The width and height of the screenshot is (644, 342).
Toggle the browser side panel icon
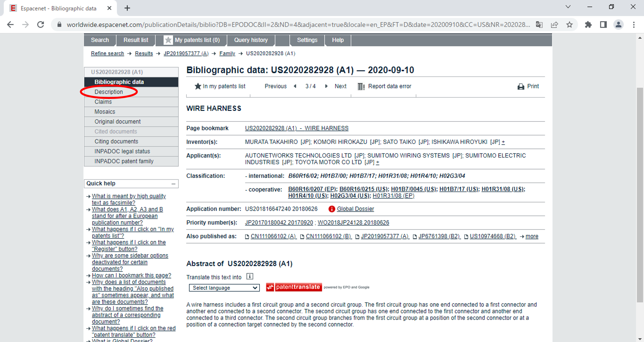point(603,24)
